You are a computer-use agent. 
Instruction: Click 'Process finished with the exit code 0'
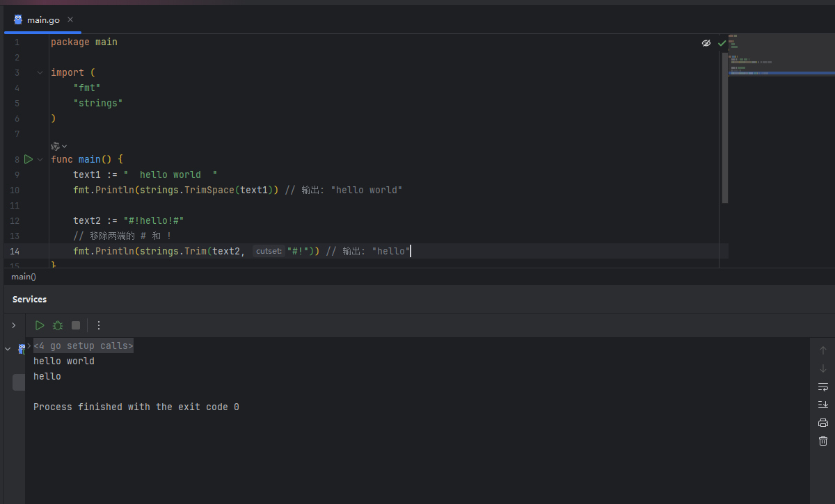(136, 407)
